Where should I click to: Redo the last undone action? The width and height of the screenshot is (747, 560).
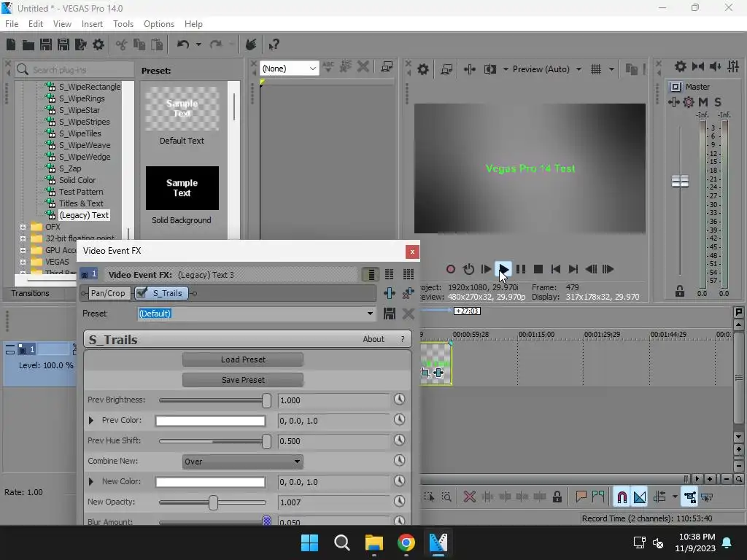216,44
